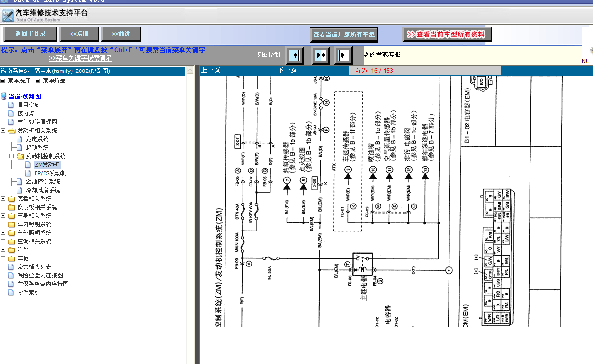Click the page icon beside 充电系统
Screen dimensions: 593x364
pos(19,139)
